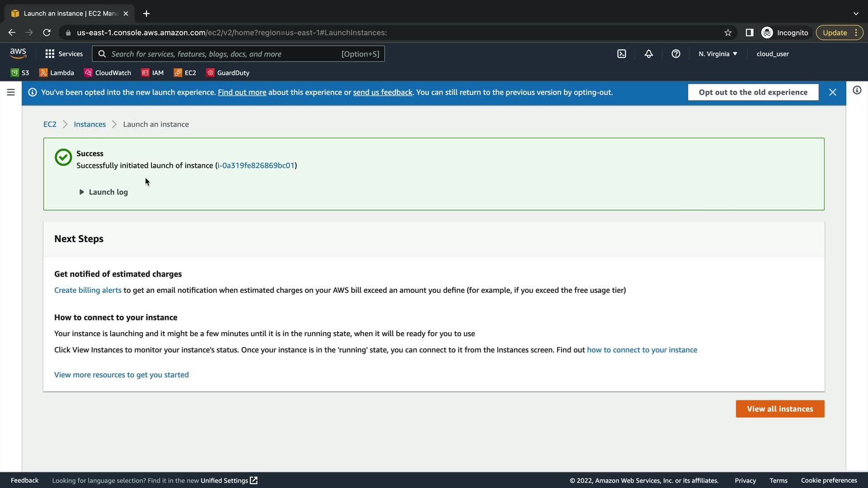Open the notifications bell icon
This screenshot has height=488, width=868.
(649, 54)
